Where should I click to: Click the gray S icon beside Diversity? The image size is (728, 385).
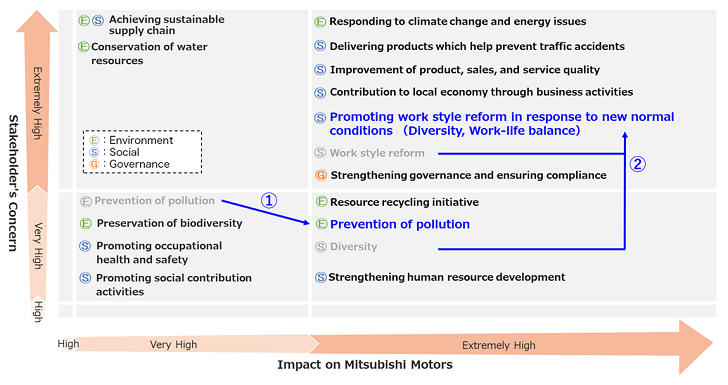click(x=321, y=247)
